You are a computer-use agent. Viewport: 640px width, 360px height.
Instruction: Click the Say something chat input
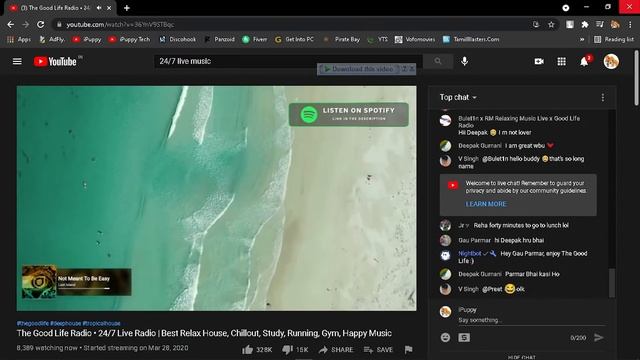click(531, 320)
